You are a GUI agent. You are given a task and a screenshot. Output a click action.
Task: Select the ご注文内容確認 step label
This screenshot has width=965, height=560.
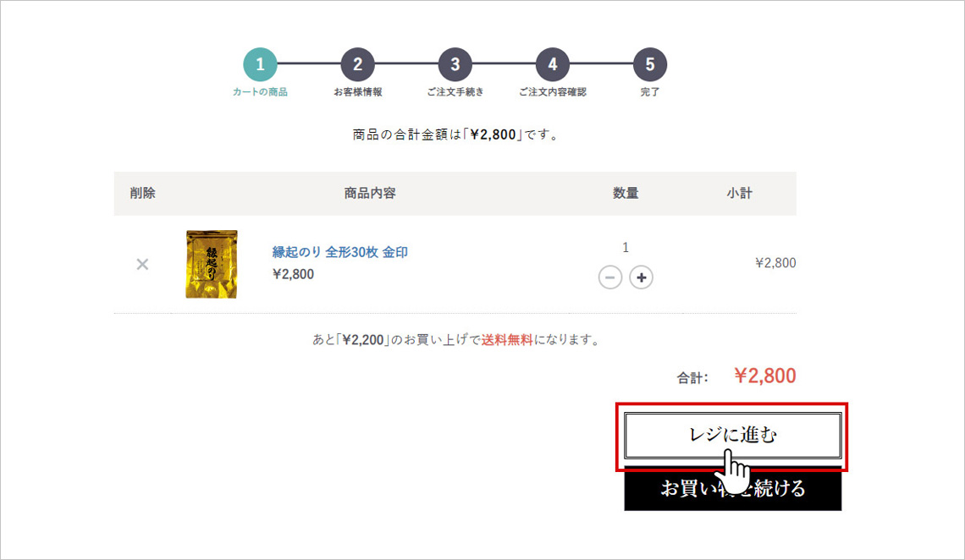pyautogui.click(x=553, y=91)
